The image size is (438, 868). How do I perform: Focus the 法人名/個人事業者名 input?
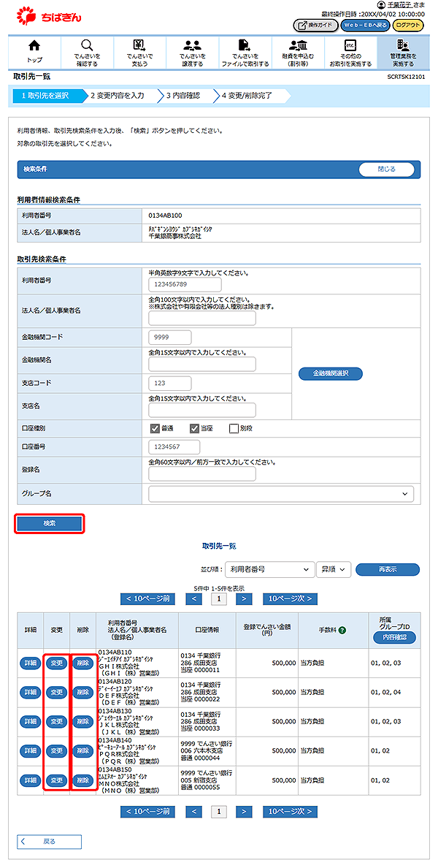click(x=202, y=318)
